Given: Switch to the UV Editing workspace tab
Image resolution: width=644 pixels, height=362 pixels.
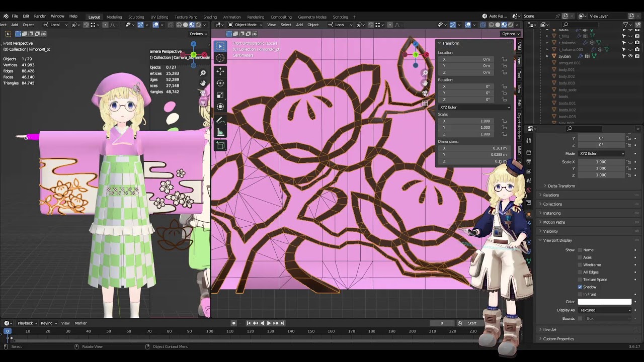Looking at the screenshot, I should pyautogui.click(x=159, y=17).
